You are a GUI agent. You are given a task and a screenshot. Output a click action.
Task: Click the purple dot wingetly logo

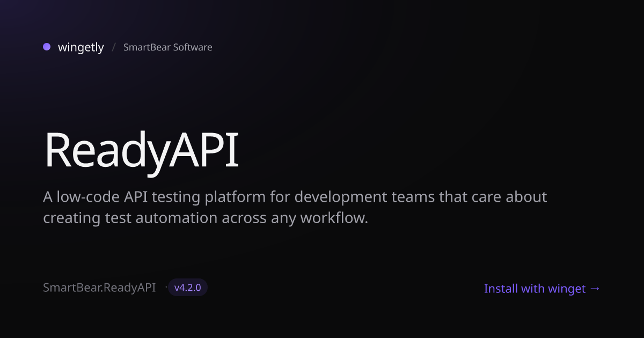(47, 47)
